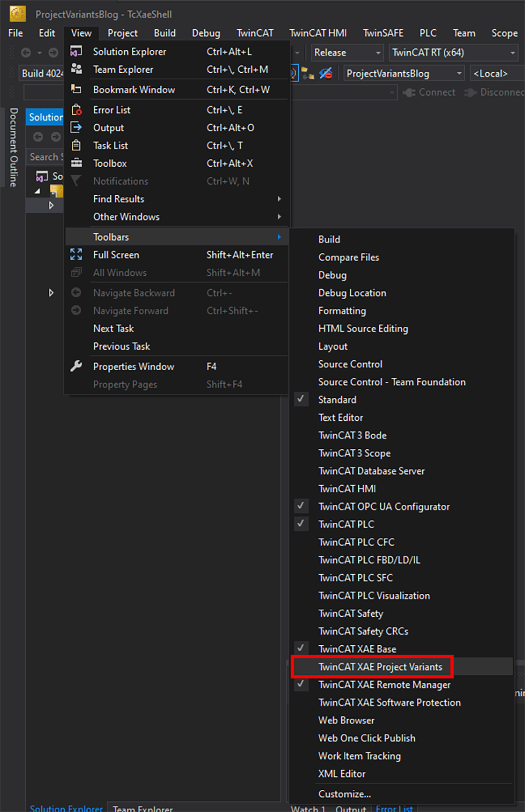Click the Connect toolbar button
The height and width of the screenshot is (812, 525).
tap(429, 92)
